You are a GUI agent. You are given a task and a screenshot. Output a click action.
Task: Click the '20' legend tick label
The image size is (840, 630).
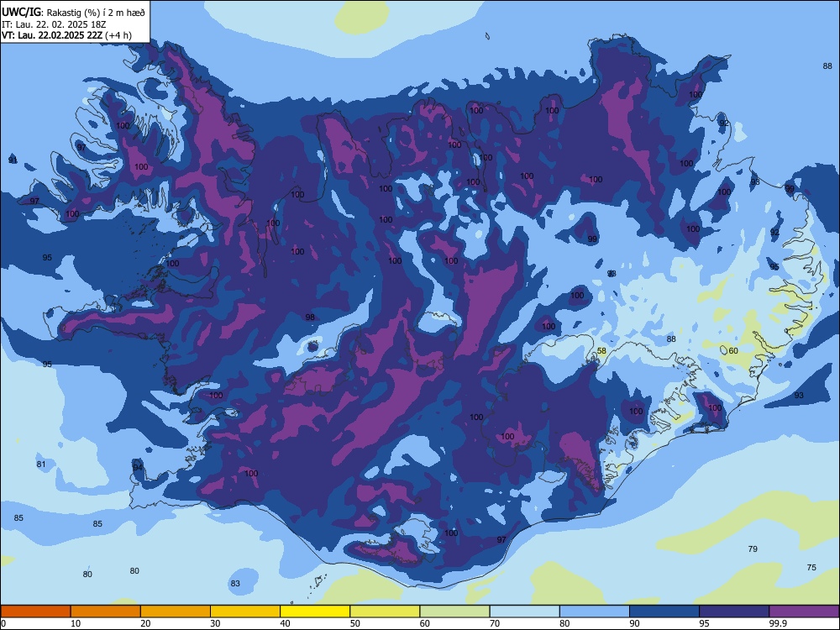pos(145,623)
